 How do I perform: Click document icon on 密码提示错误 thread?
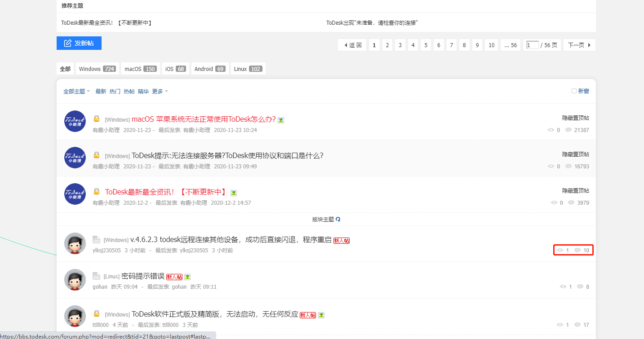pyautogui.click(x=96, y=276)
